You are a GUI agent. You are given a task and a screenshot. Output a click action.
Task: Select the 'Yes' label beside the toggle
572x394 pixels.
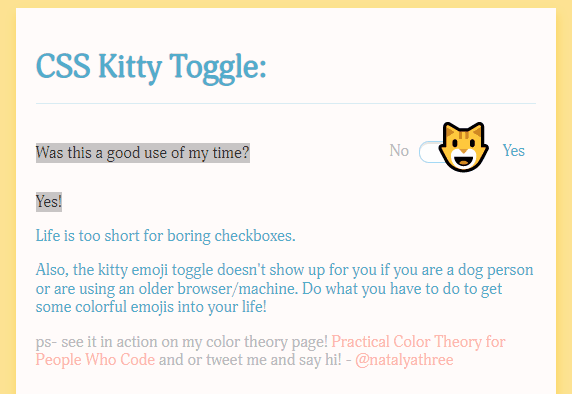(x=514, y=151)
